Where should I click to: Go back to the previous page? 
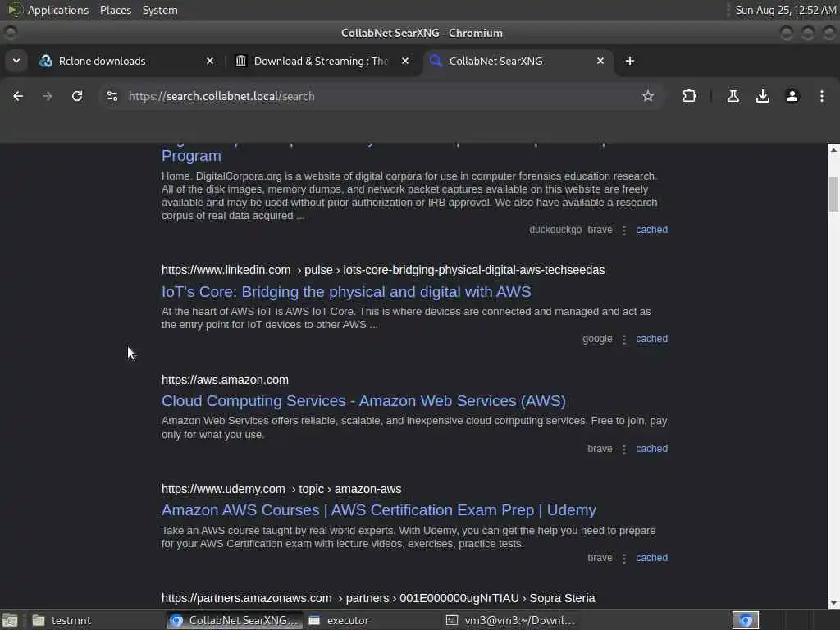tap(18, 96)
